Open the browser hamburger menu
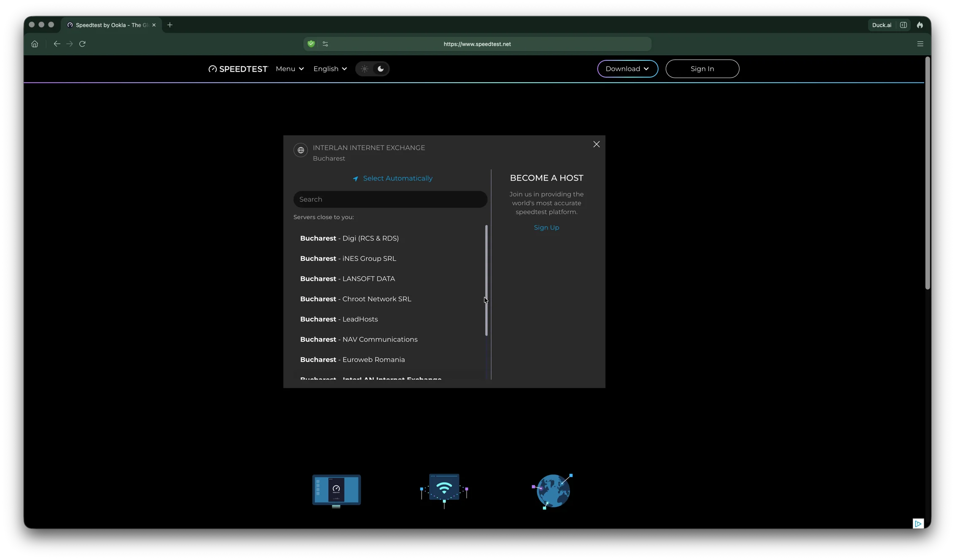 [920, 44]
